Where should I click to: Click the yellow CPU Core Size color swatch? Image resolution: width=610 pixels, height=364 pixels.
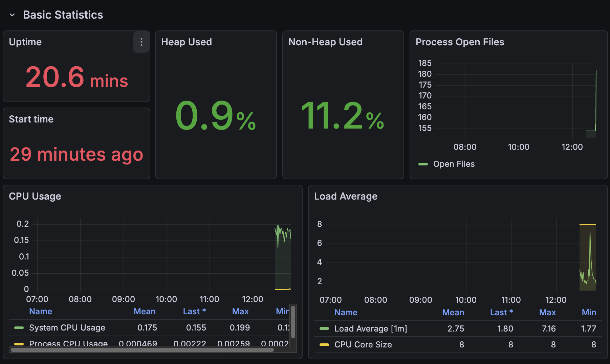(x=324, y=345)
